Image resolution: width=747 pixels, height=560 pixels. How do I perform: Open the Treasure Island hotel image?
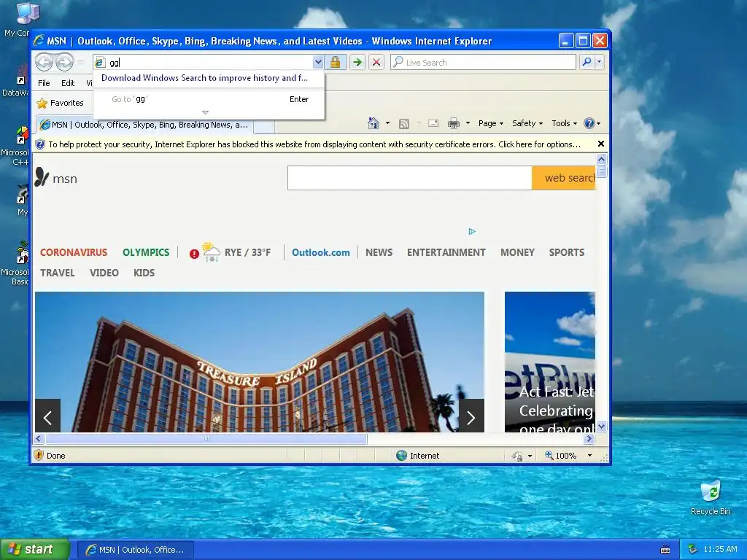[x=260, y=362]
